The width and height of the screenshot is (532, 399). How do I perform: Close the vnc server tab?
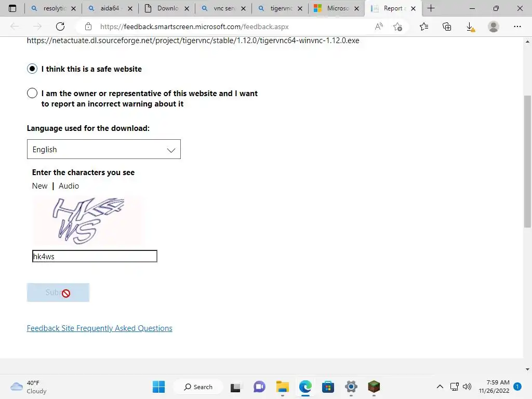click(243, 9)
